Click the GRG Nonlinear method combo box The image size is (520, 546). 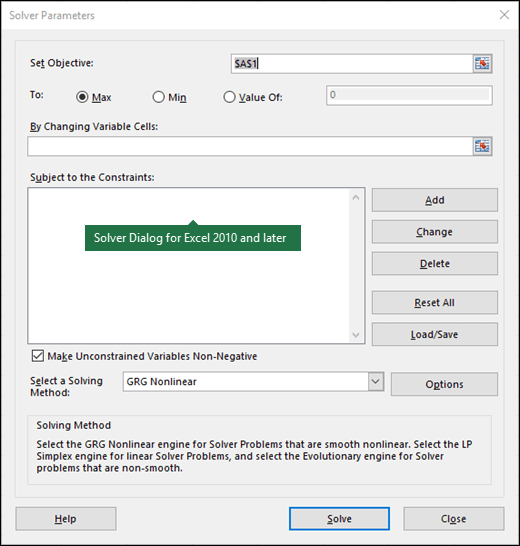253,381
